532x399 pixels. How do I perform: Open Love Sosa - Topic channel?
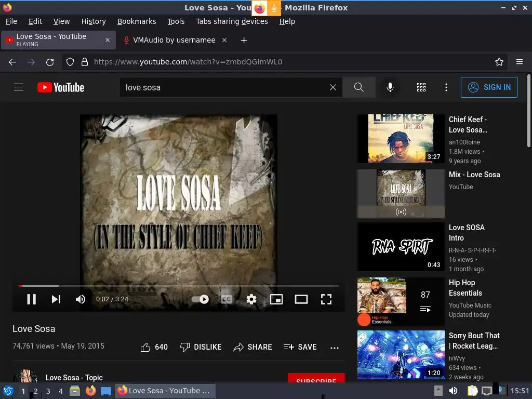(x=74, y=378)
